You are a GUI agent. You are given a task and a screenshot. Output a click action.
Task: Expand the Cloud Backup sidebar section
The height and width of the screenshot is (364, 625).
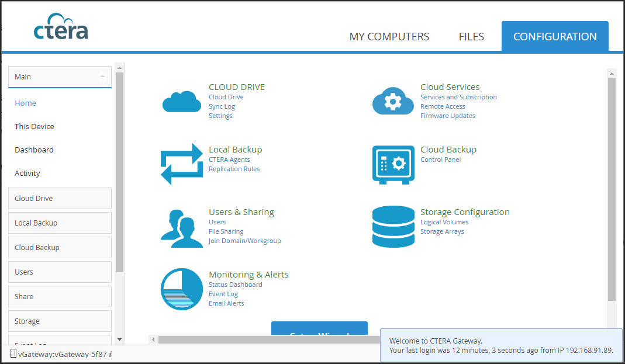[x=60, y=247]
